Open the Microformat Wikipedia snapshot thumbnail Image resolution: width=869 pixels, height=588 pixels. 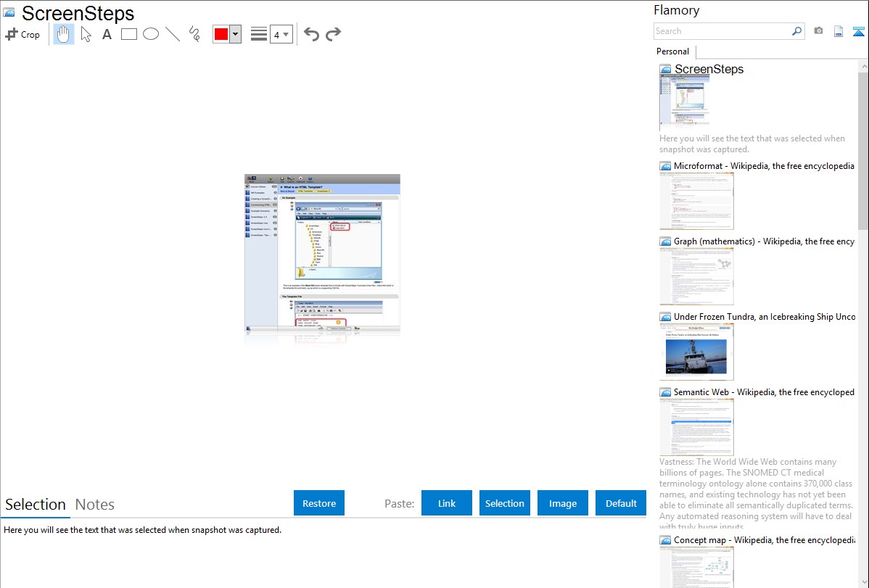pyautogui.click(x=696, y=201)
